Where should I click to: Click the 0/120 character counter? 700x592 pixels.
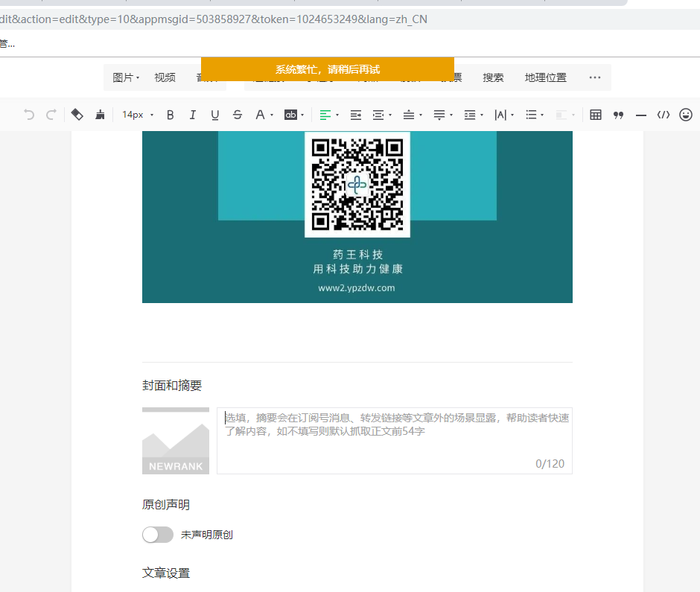(x=550, y=463)
